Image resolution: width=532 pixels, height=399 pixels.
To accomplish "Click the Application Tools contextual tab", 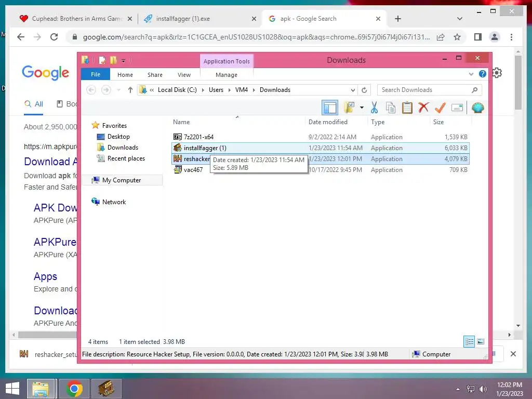I will (x=227, y=61).
